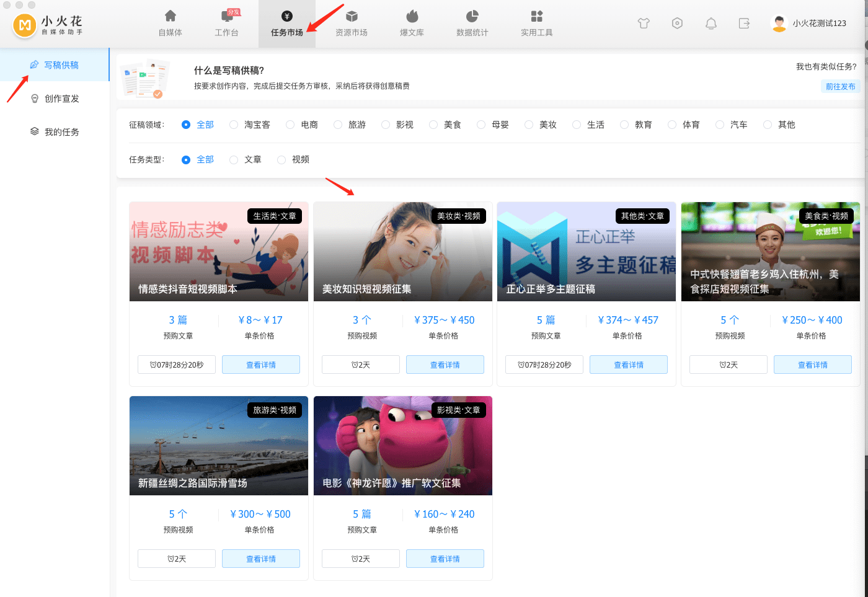Screen dimensions: 868x597
Task: Select the 任务市场 tab
Action: pos(287,24)
